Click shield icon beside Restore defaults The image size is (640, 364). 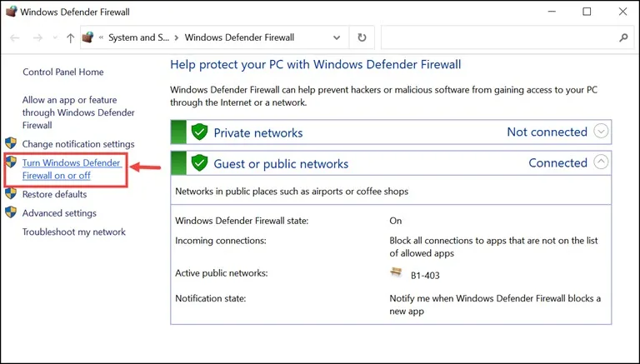click(x=11, y=193)
